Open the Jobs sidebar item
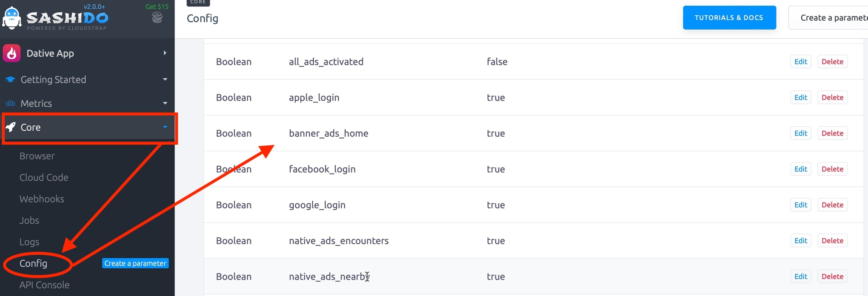 (x=29, y=220)
